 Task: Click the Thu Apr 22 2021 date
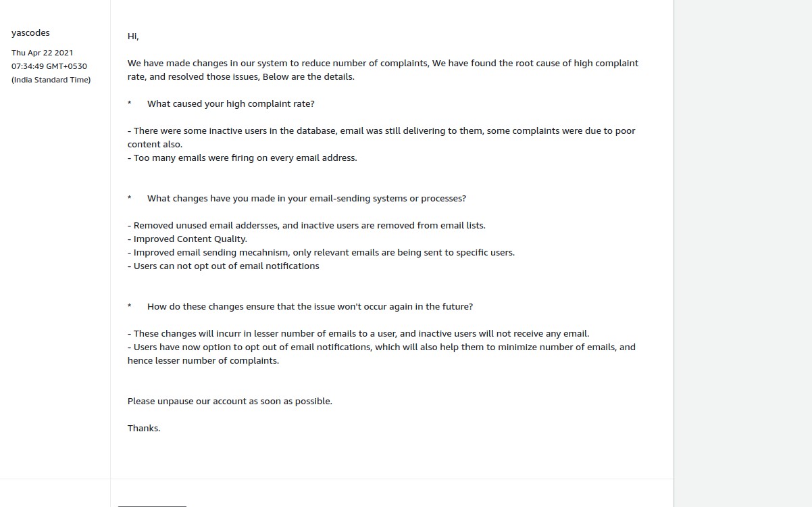coord(42,53)
